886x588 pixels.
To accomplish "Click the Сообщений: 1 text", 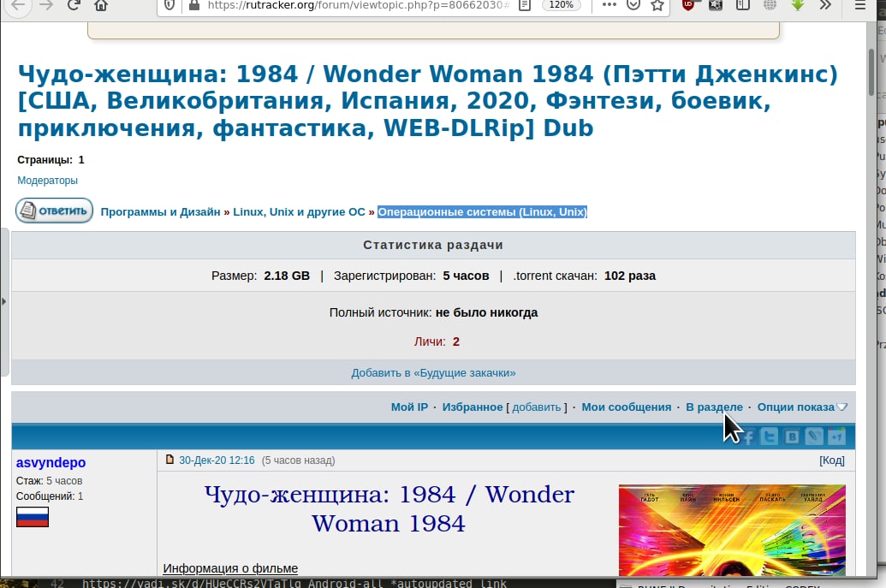I will click(x=50, y=496).
